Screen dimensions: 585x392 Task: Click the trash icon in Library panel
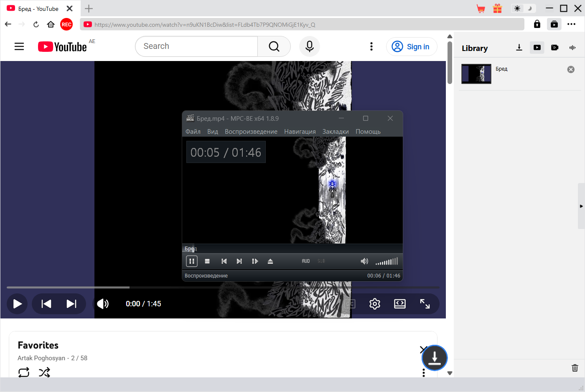point(575,368)
